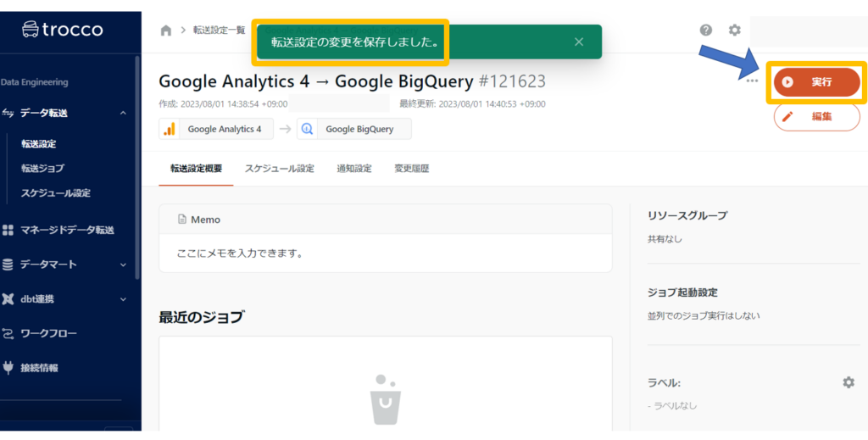Click the Memo text input area

(385, 253)
